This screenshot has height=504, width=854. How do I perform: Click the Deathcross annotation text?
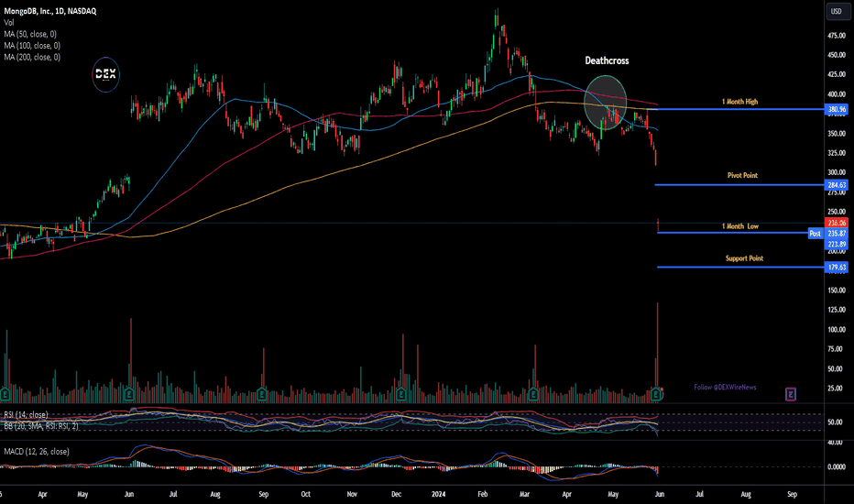click(607, 60)
